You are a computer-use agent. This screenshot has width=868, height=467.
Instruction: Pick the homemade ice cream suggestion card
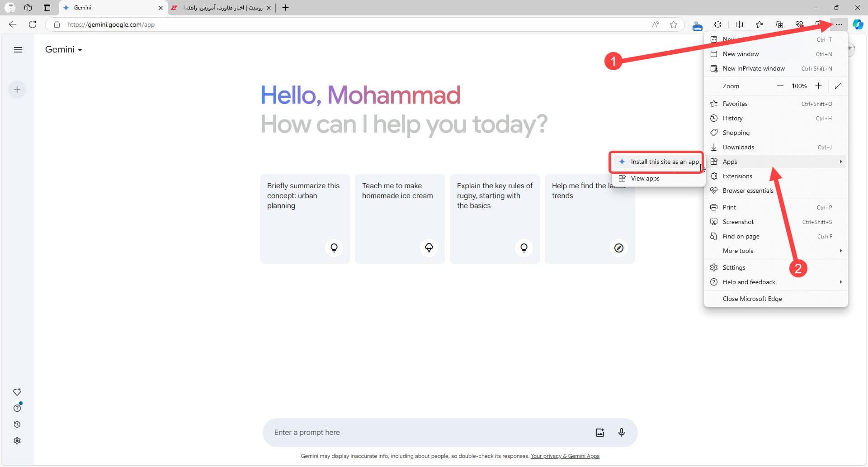pos(400,219)
